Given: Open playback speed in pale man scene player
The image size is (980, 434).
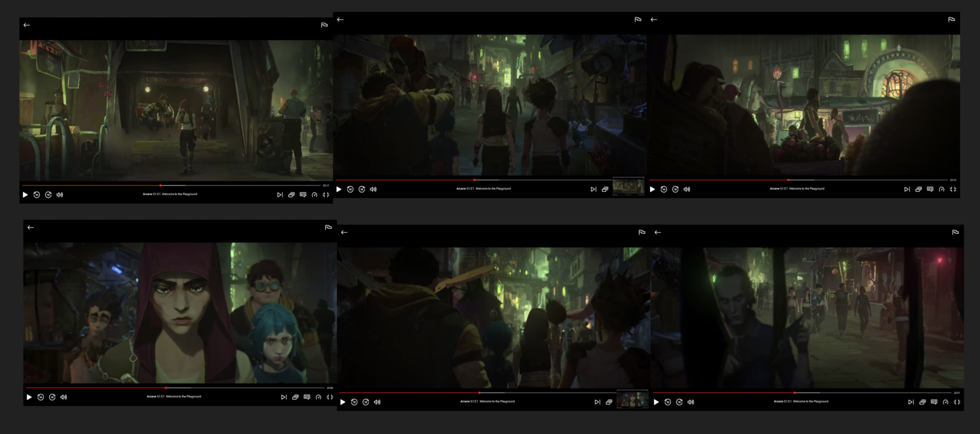Looking at the screenshot, I should [x=945, y=402].
